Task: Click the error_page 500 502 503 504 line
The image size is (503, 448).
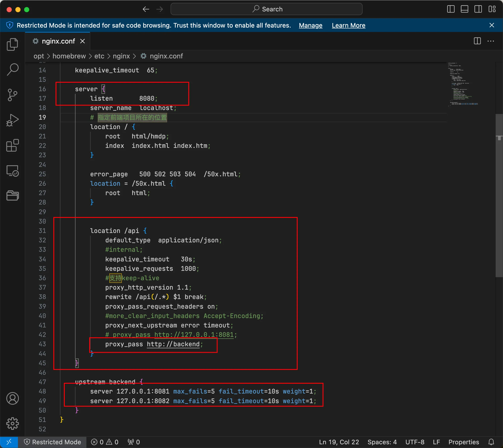Action: (165, 174)
